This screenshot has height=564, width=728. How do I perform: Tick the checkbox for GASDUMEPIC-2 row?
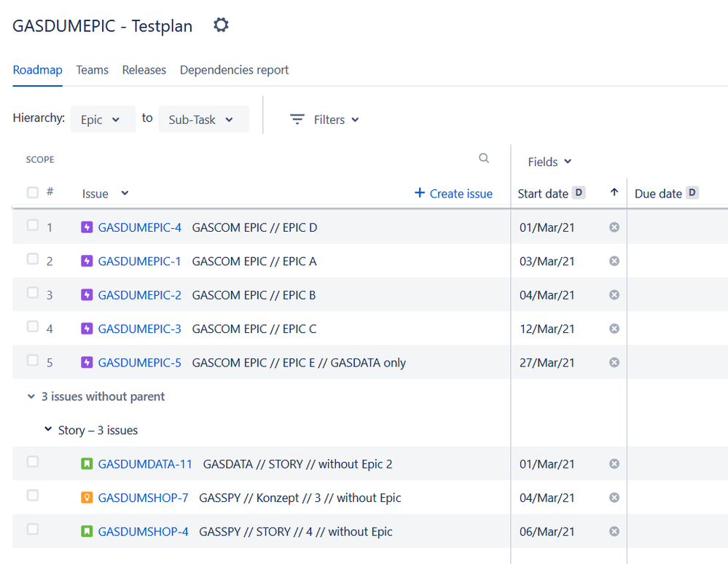[33, 293]
